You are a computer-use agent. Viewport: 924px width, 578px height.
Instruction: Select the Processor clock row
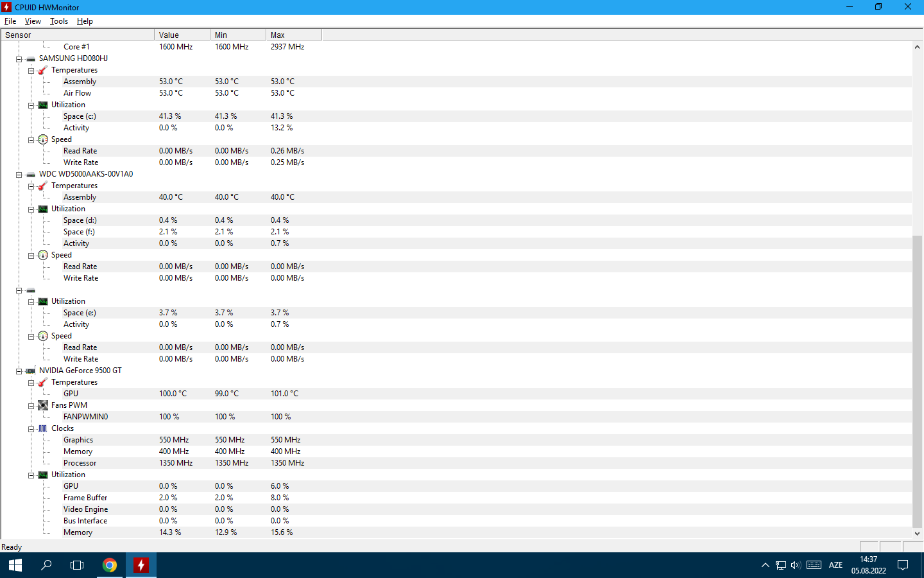[456, 463]
